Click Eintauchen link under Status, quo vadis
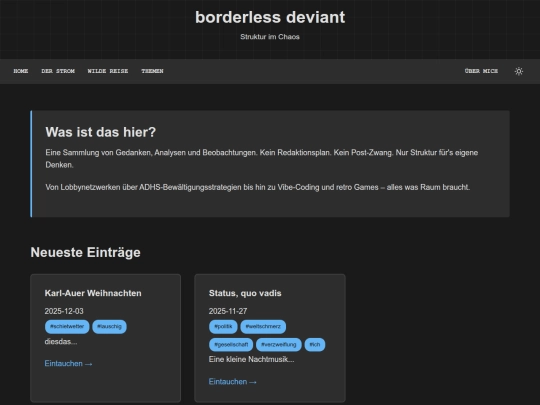The height and width of the screenshot is (405, 540). tap(232, 382)
